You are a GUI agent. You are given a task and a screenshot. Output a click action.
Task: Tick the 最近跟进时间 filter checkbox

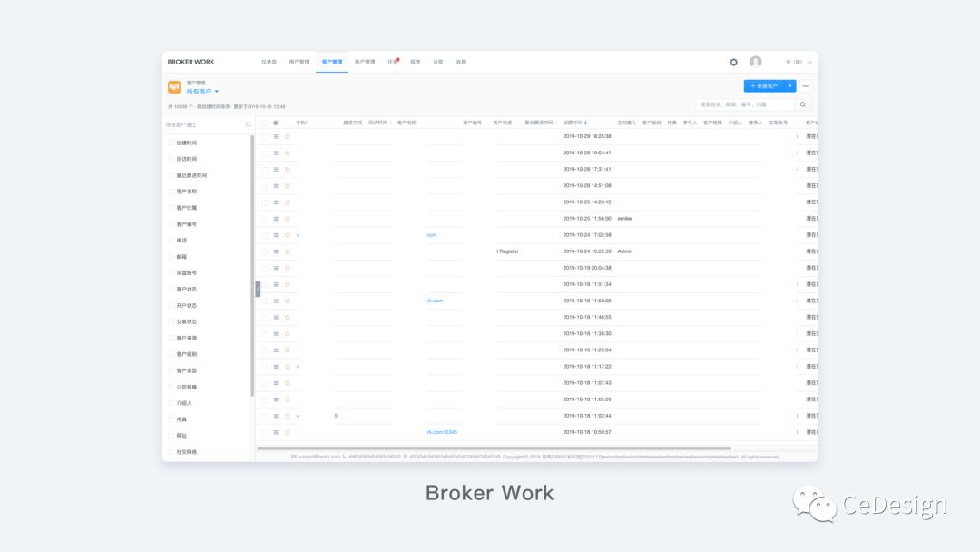pyautogui.click(x=171, y=175)
